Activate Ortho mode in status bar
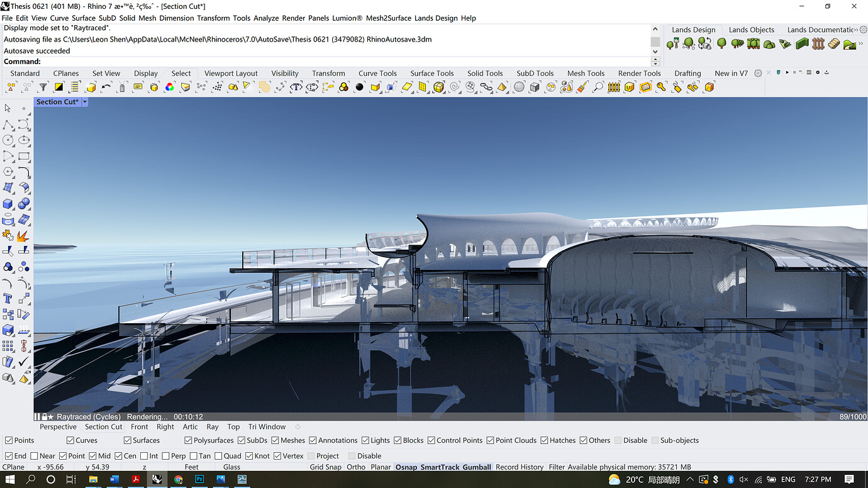 pyautogui.click(x=356, y=467)
